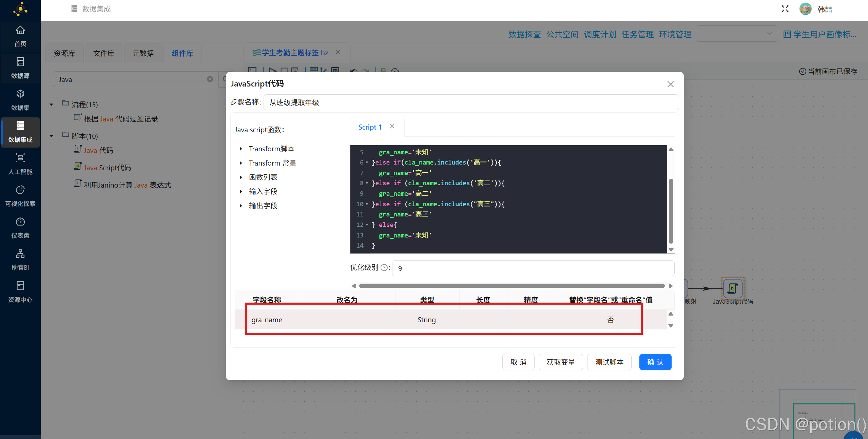Collapse the 脚本(10) tree group

[51, 136]
